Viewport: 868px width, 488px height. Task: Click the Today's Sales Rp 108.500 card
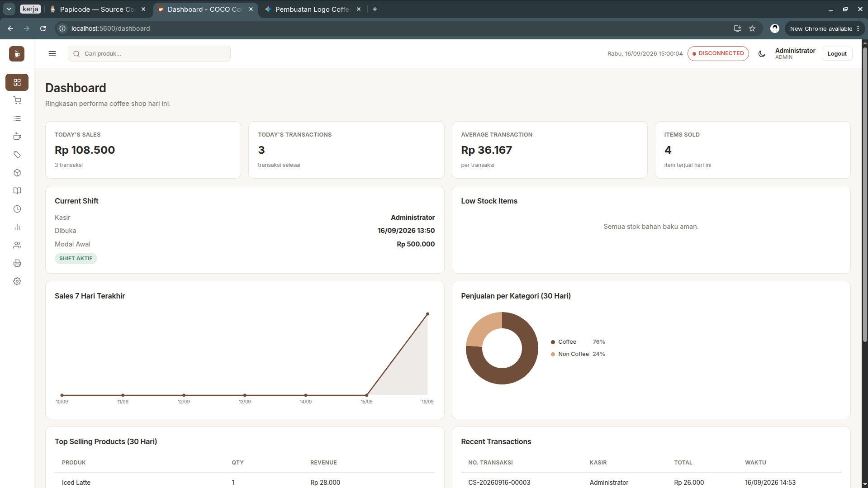(x=143, y=150)
